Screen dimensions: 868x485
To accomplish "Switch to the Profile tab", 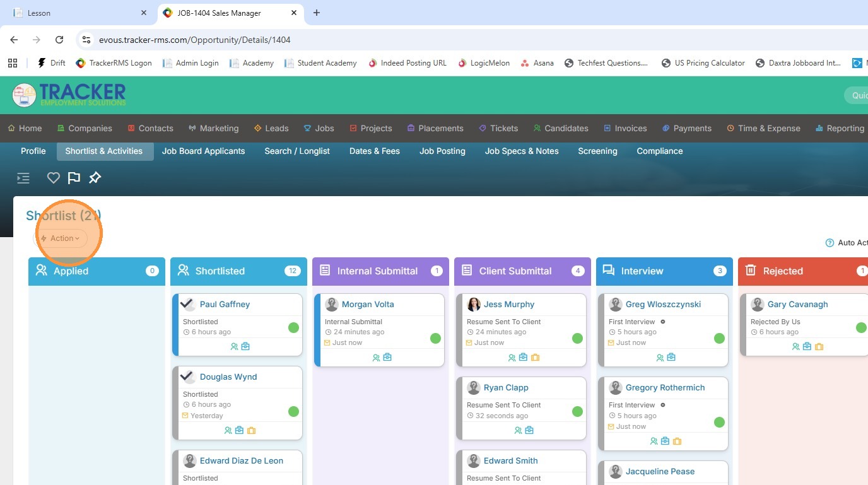I will [x=33, y=151].
